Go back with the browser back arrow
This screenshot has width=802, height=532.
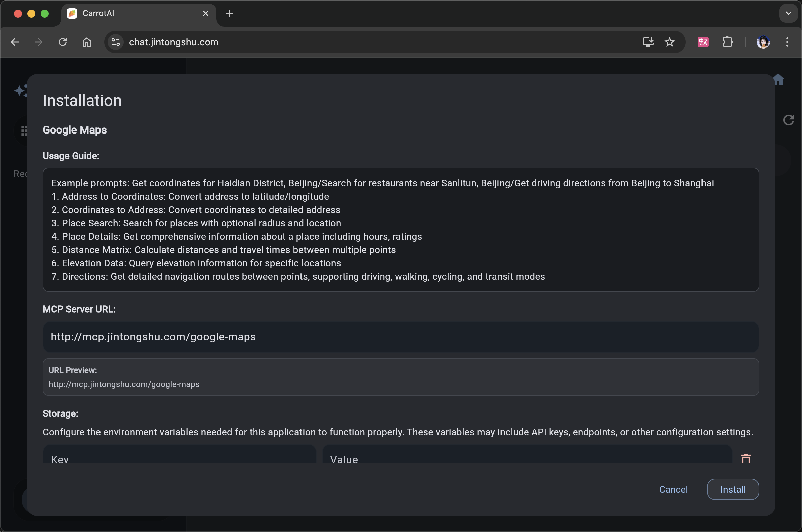[15, 42]
